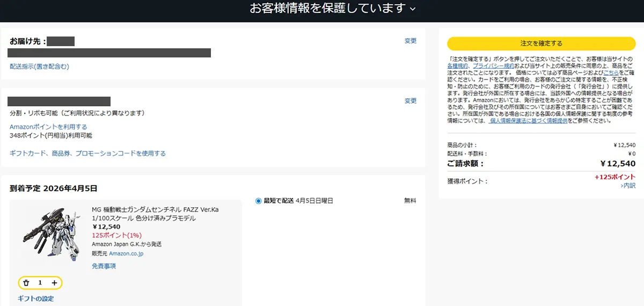
Task: Open the ギフトカード、商品券、プロモーションコード link
Action: pyautogui.click(x=87, y=154)
